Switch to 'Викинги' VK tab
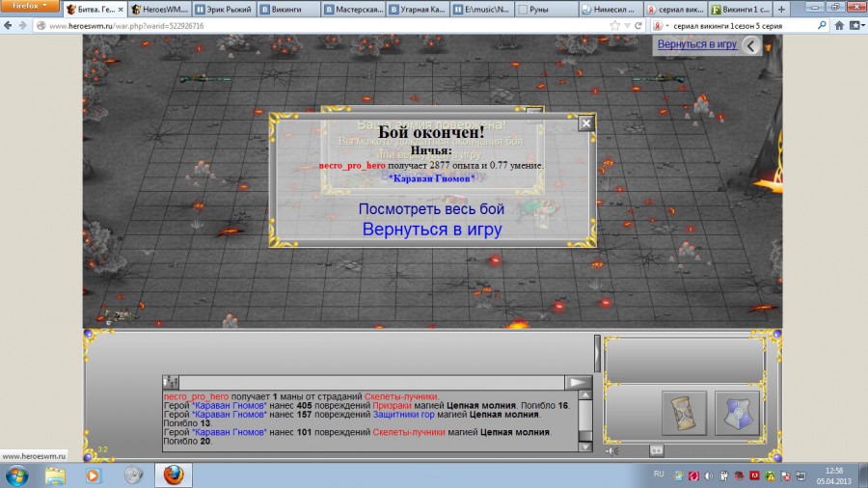This screenshot has height=488, width=868. point(287,10)
